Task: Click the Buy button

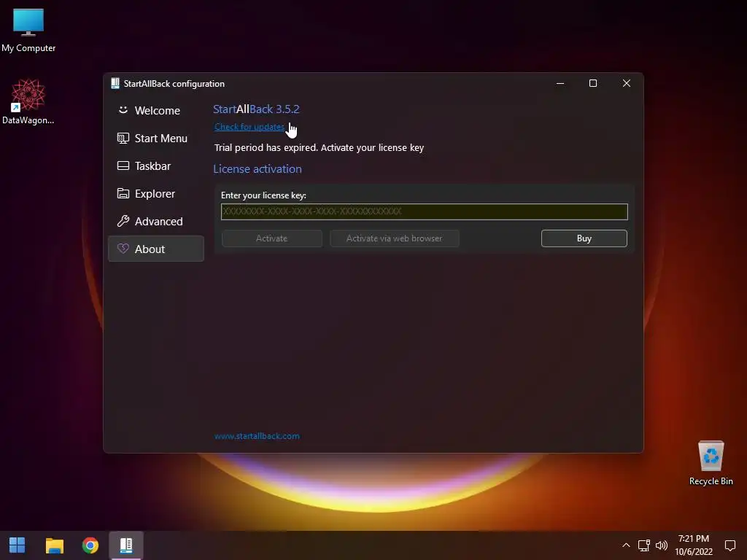Action: 584,238
